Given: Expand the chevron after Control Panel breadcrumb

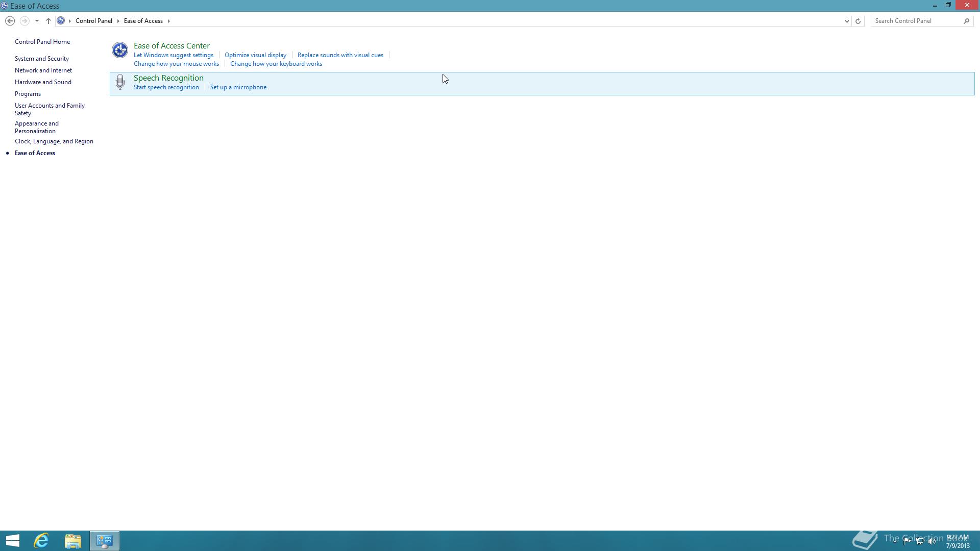Looking at the screenshot, I should (x=118, y=21).
